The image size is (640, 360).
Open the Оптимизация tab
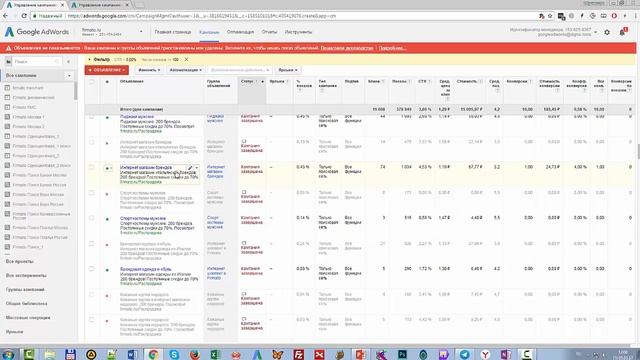coord(240,32)
